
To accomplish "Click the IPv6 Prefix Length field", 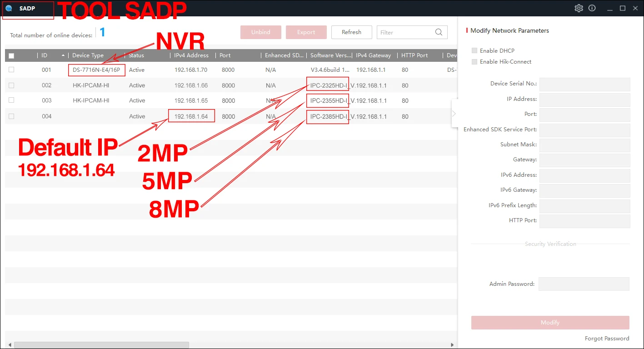I will (585, 206).
